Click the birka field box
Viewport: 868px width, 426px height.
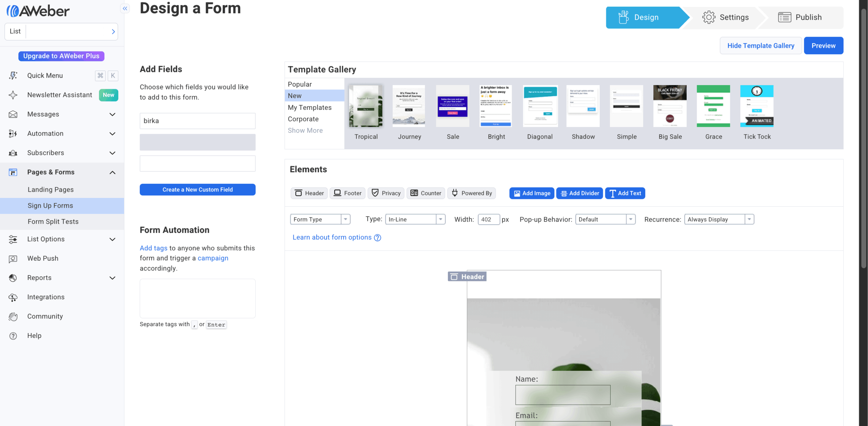tap(198, 121)
